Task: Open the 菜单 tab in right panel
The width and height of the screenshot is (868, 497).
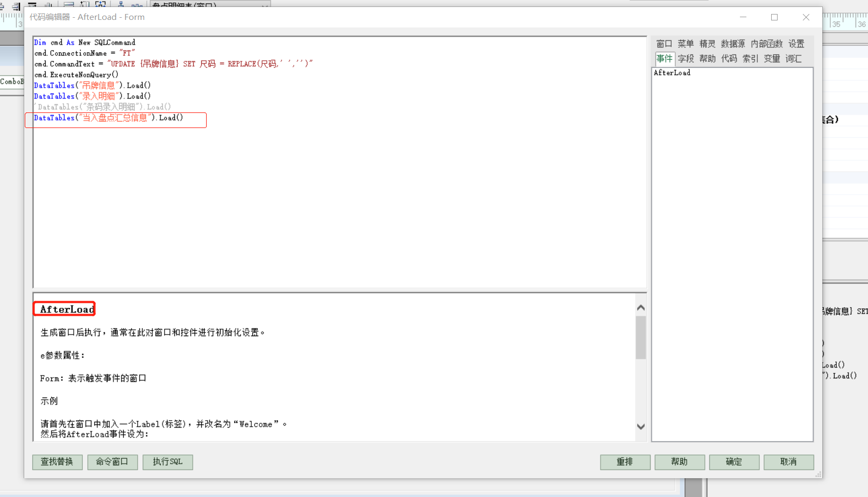Action: (x=686, y=44)
